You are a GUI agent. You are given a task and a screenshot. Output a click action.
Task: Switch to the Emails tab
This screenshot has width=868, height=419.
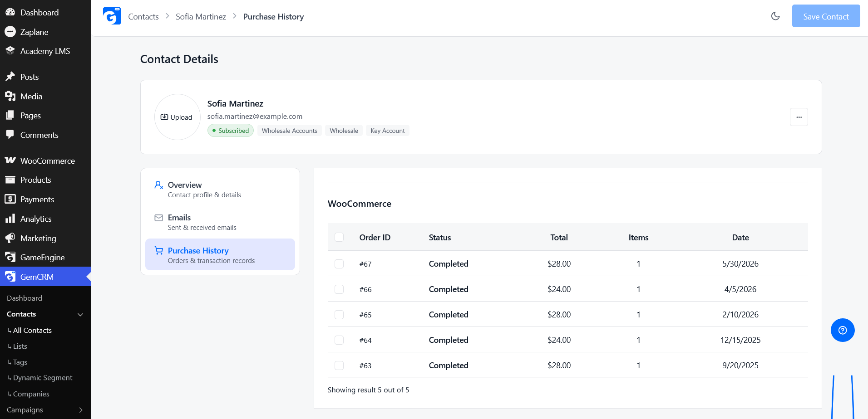(x=220, y=222)
